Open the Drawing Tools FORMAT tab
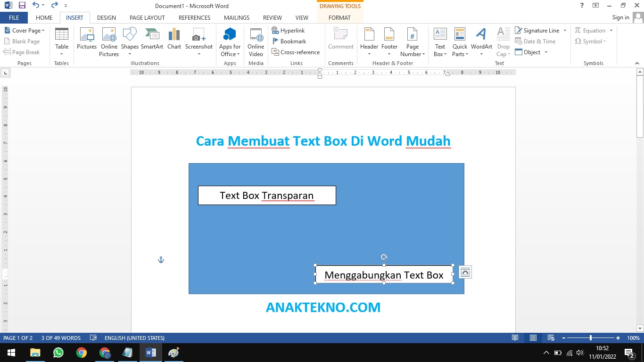The image size is (644, 362). point(339,18)
